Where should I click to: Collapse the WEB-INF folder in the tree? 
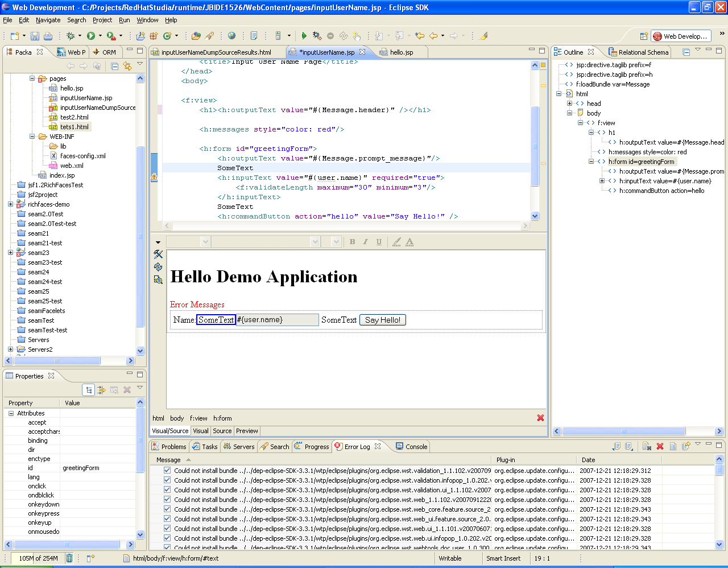tap(32, 137)
